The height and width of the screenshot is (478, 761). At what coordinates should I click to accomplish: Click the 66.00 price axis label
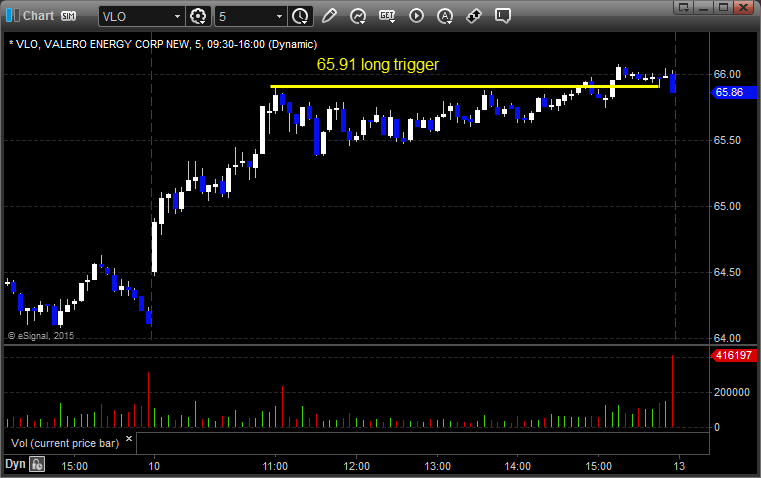pos(727,74)
